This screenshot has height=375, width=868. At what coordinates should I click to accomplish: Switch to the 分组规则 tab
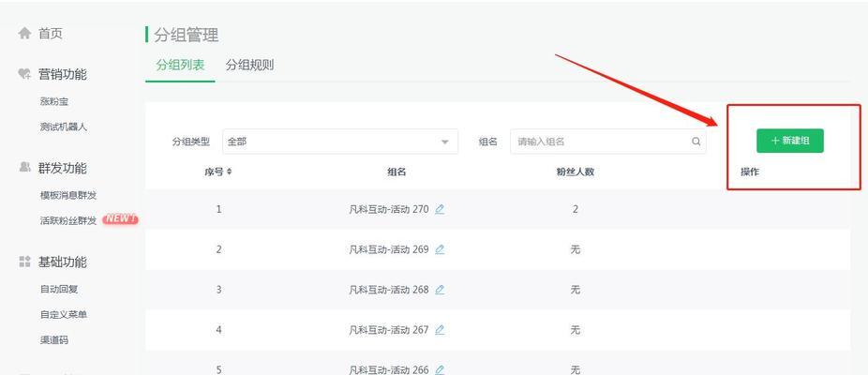coord(249,65)
